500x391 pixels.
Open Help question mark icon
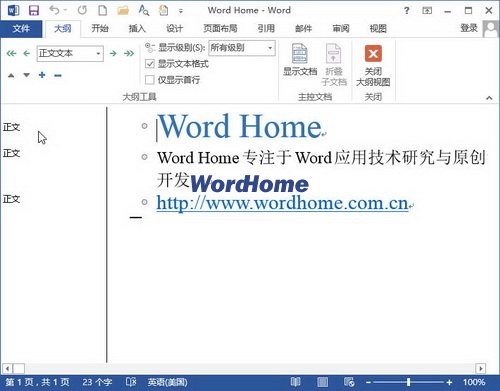(406, 10)
